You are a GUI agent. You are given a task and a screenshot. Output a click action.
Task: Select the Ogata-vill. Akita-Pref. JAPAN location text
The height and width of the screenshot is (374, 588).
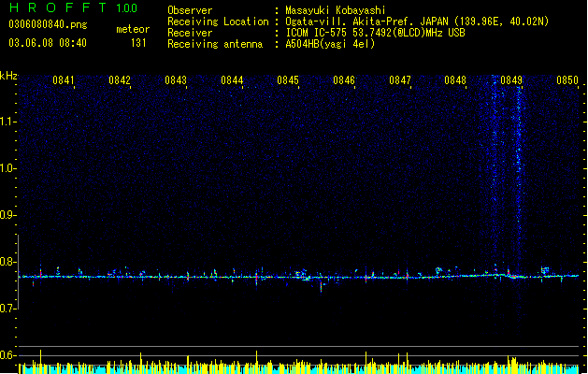[x=417, y=22]
